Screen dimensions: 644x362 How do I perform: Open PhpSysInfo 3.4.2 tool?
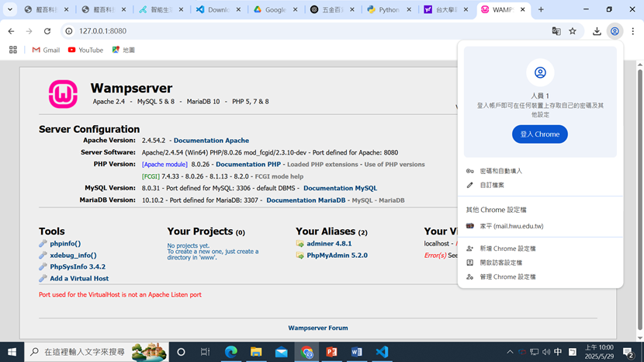(x=78, y=266)
